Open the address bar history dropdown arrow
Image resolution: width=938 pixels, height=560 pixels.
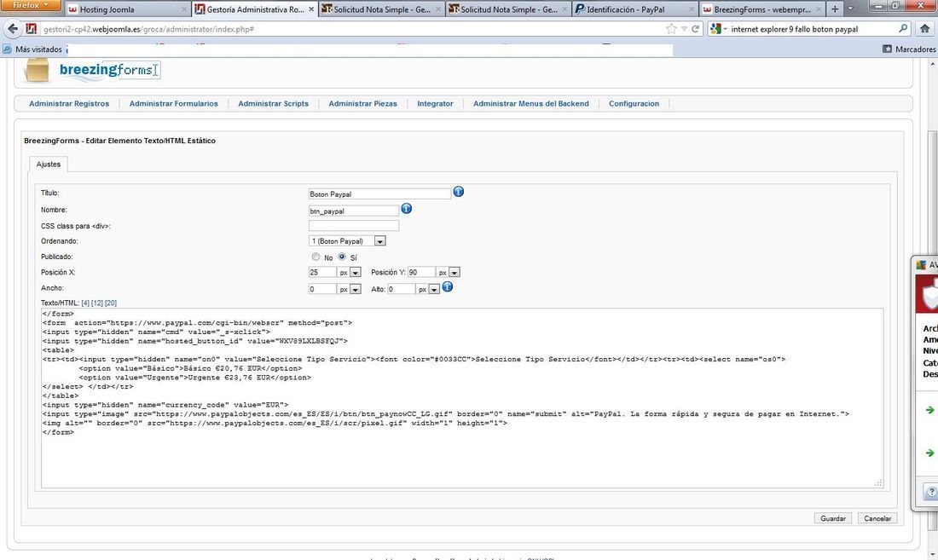684,29
